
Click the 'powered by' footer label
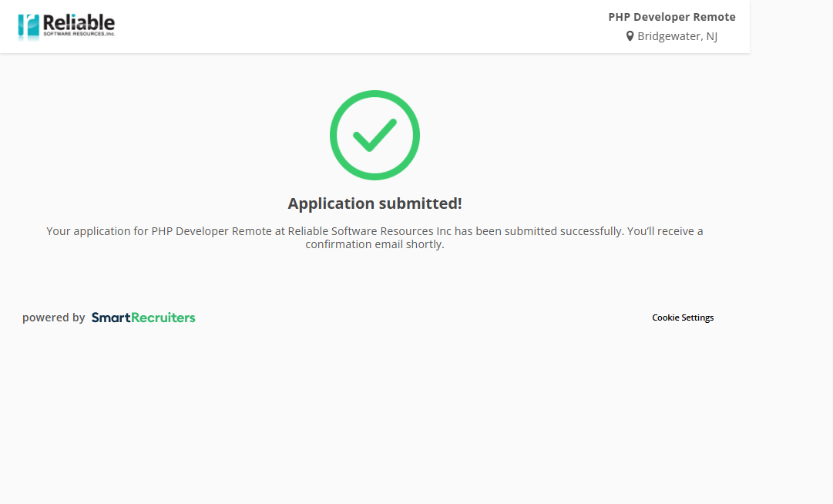53,318
